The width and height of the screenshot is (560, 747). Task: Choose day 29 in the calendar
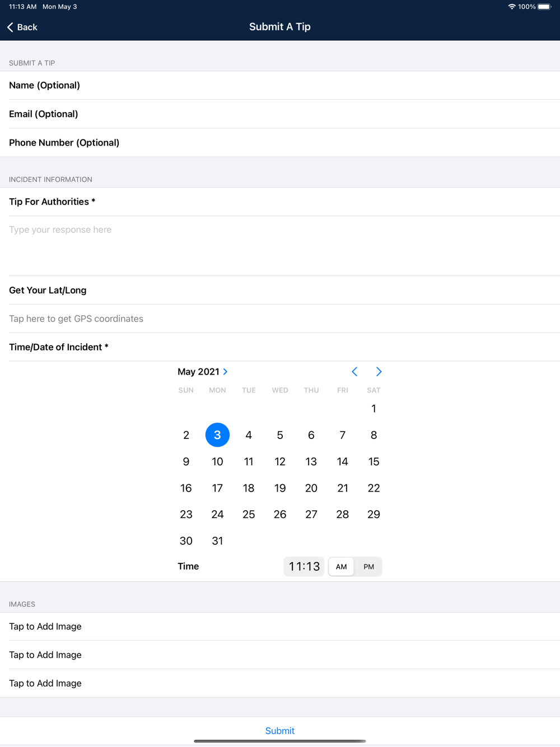click(374, 515)
